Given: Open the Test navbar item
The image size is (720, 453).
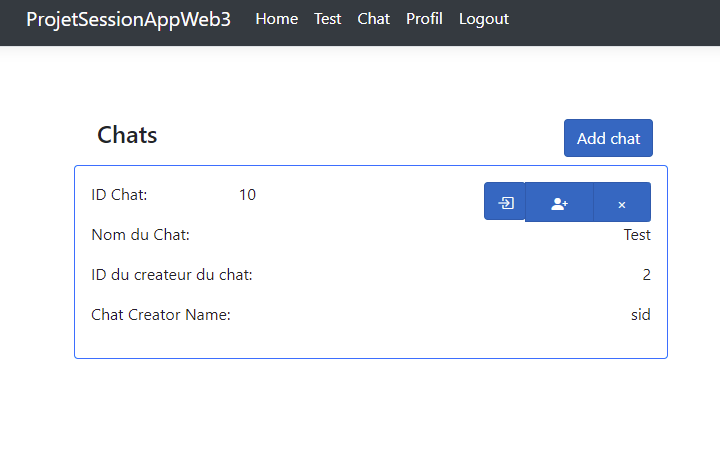Looking at the screenshot, I should [327, 19].
